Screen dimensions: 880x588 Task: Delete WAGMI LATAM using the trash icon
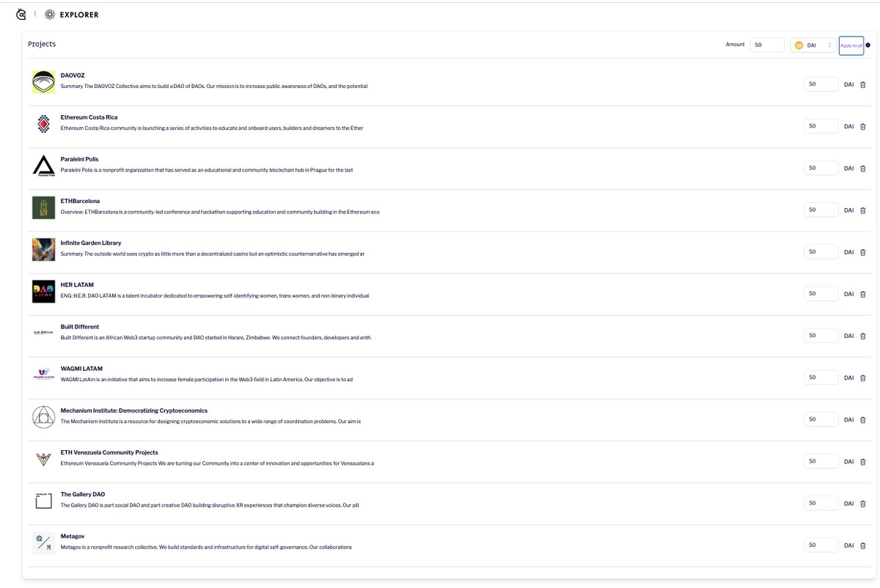pyautogui.click(x=863, y=378)
